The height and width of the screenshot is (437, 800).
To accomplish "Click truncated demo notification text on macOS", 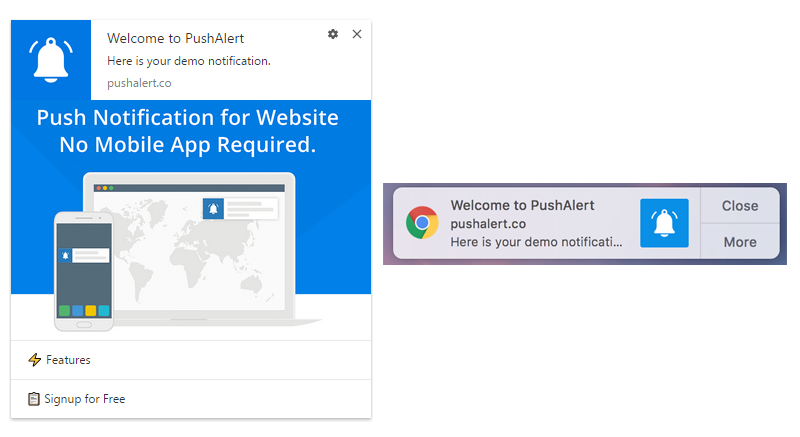I will (x=536, y=242).
